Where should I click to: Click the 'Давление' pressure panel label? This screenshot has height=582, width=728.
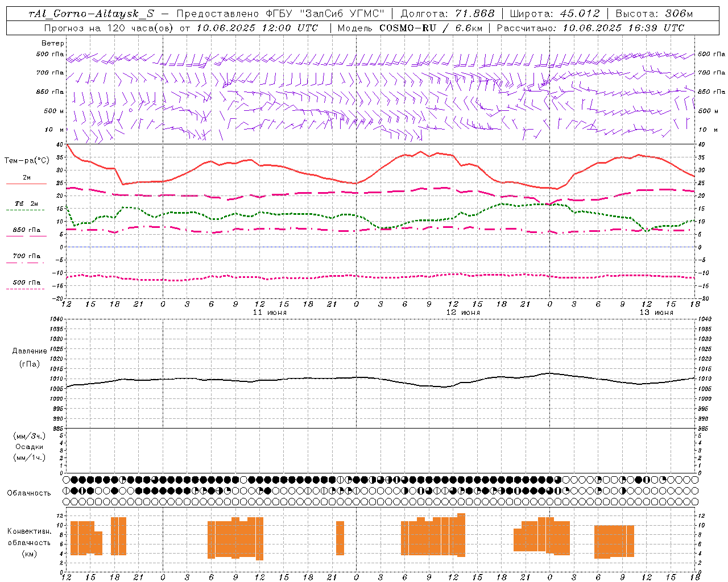[x=30, y=351]
